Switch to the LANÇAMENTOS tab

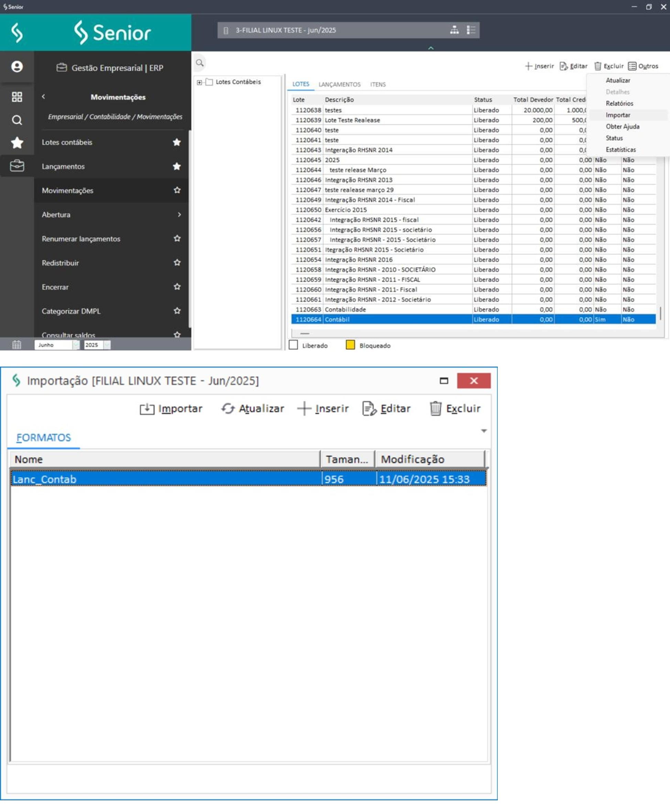click(x=339, y=84)
